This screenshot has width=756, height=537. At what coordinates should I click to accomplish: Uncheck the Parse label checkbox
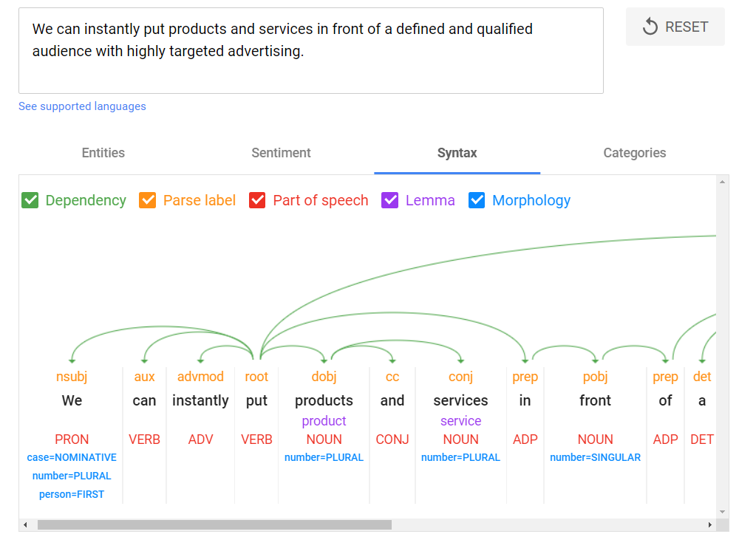pos(148,200)
